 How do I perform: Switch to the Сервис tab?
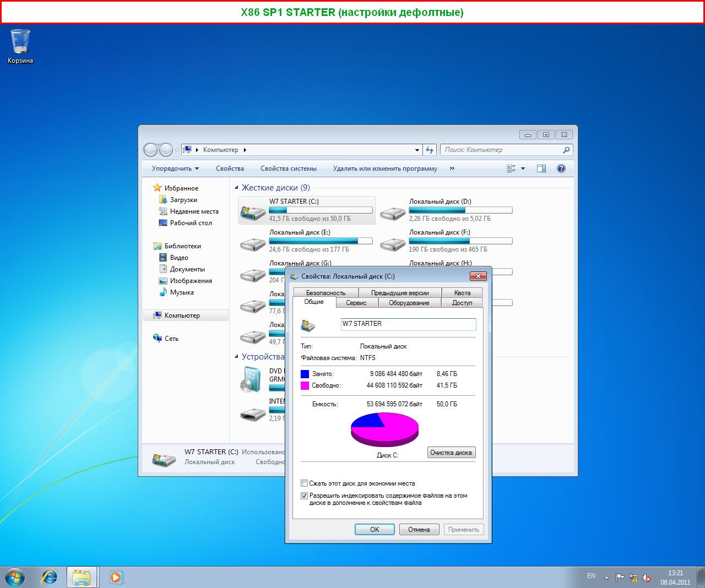[x=356, y=303]
